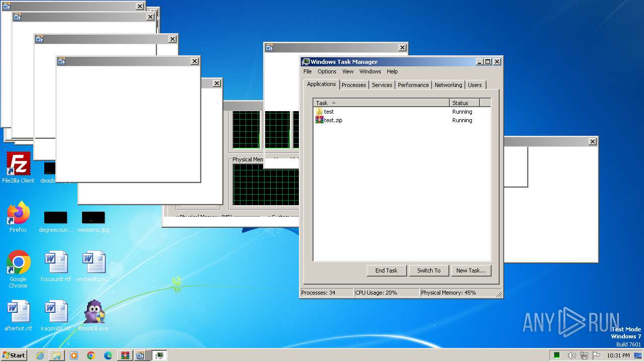The image size is (644, 362).
Task: Select the afterhot.rtf desktop file
Action: coord(18,316)
